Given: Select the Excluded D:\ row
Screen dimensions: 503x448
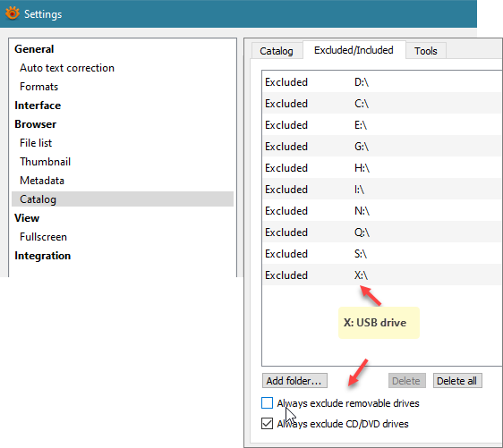Looking at the screenshot, I should 382,82.
